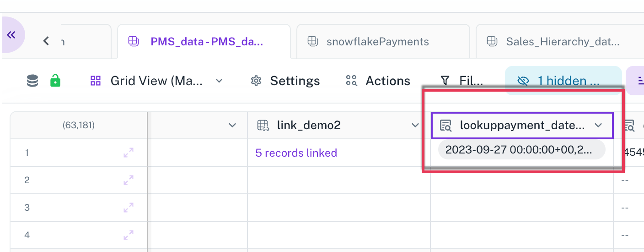Switch to snowflakePayments tab
The width and height of the screenshot is (644, 252).
(x=383, y=42)
